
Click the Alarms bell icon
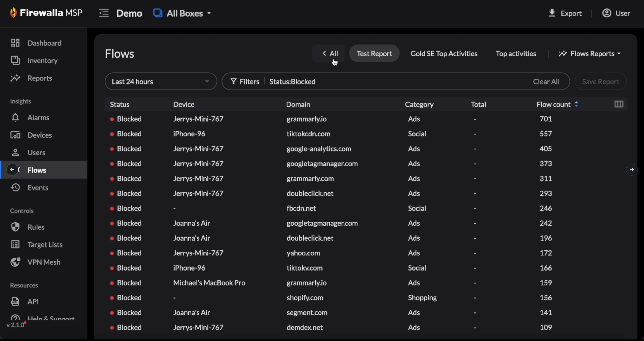pos(15,117)
